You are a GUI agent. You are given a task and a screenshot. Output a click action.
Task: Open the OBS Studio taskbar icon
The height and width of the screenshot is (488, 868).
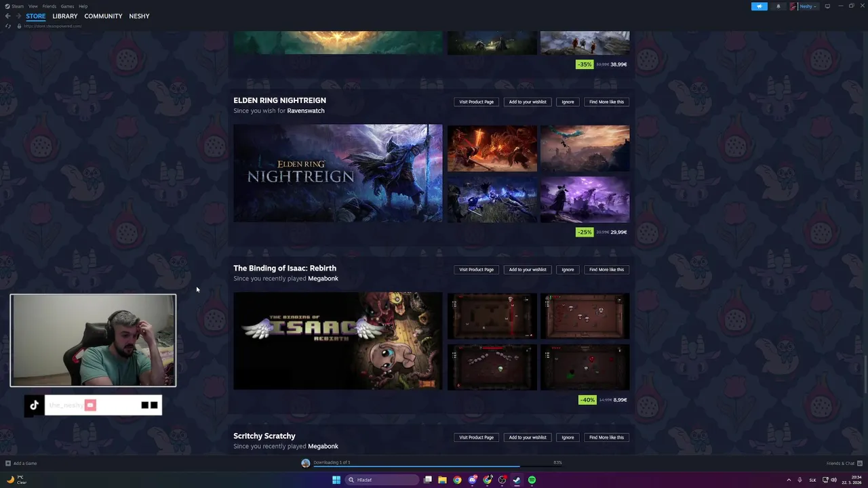coord(502,480)
